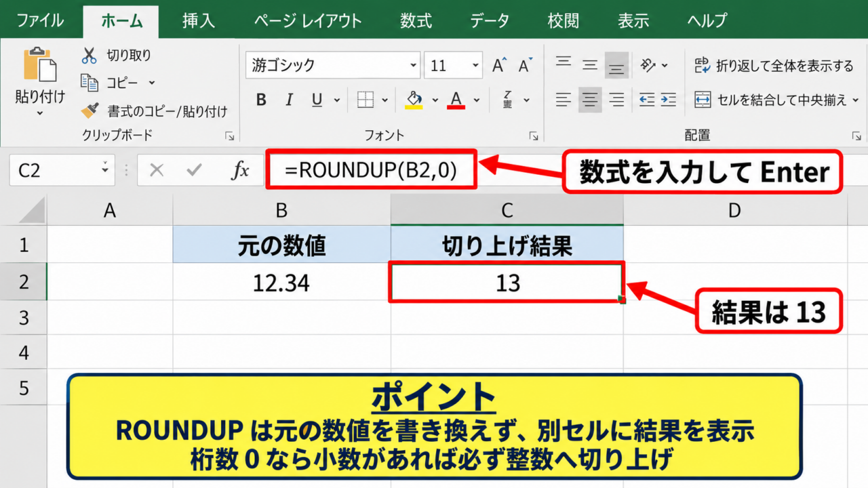Click the Name Box showing C2
This screenshot has height=488, width=868.
[62, 170]
